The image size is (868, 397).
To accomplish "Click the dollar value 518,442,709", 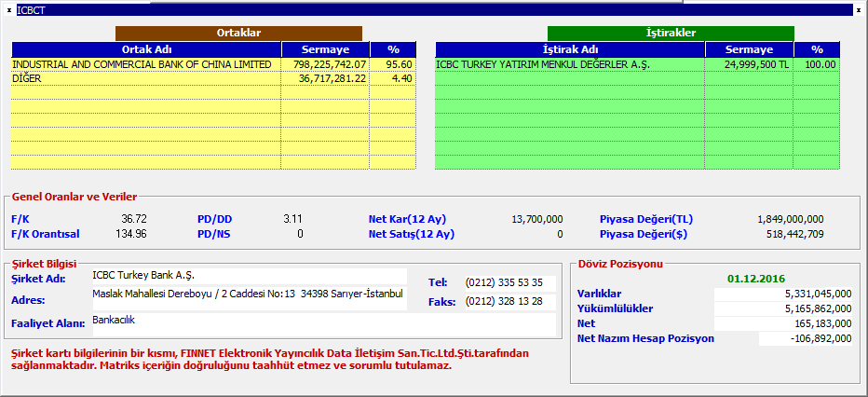I will pos(795,234).
